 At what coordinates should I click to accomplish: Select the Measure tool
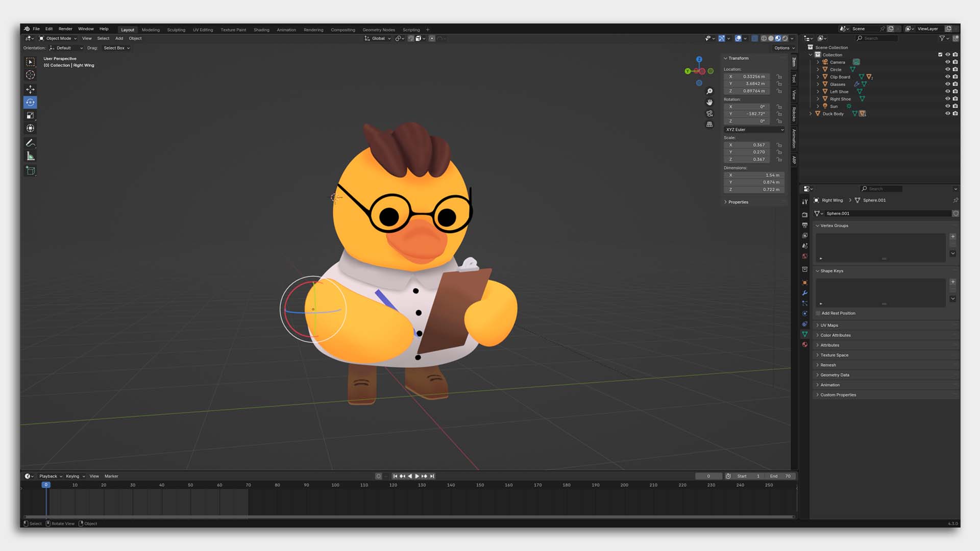(x=30, y=156)
